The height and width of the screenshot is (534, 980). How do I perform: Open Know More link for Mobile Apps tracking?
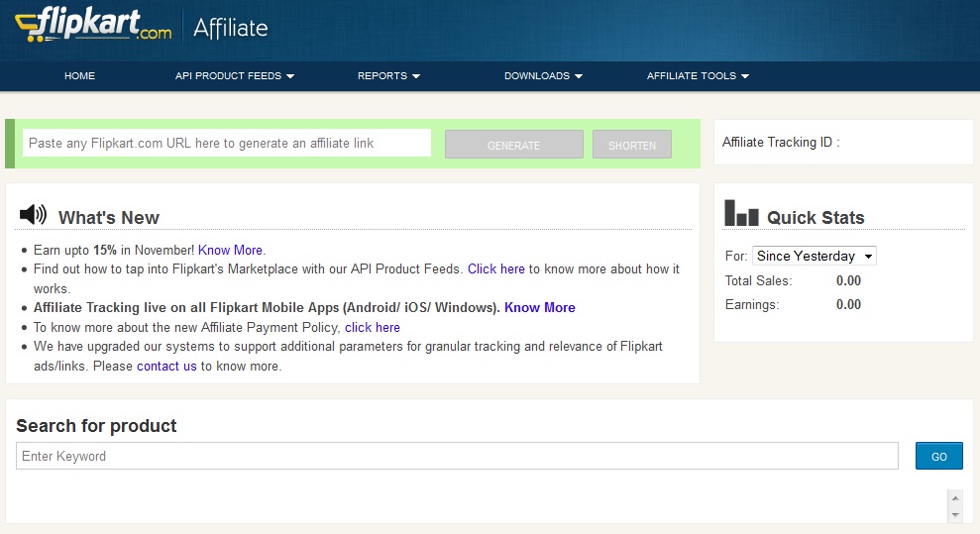tap(540, 307)
